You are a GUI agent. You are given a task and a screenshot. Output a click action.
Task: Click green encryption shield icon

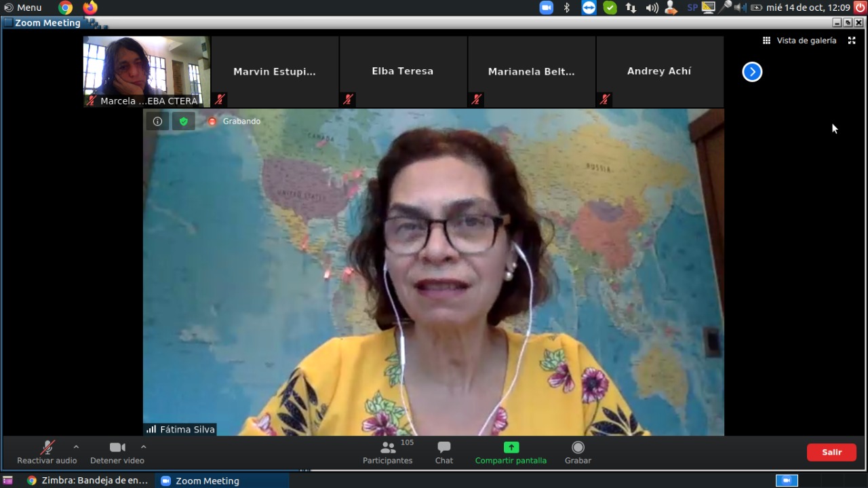(183, 121)
